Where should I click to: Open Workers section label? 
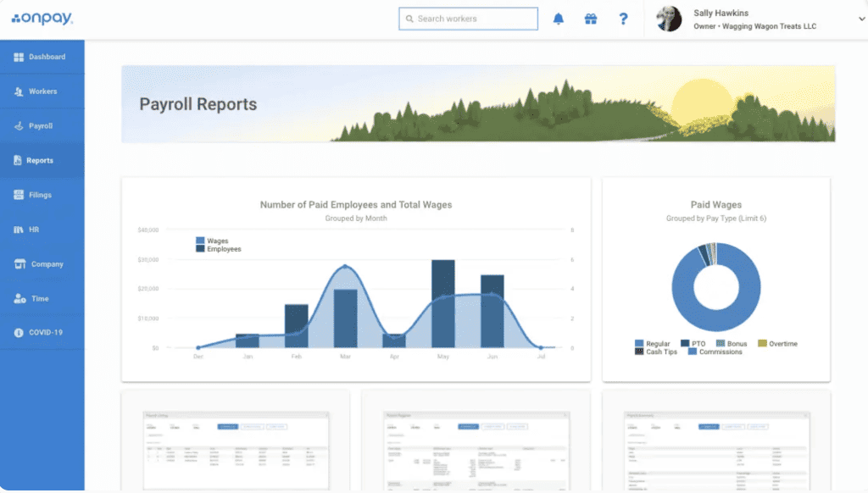tap(42, 91)
